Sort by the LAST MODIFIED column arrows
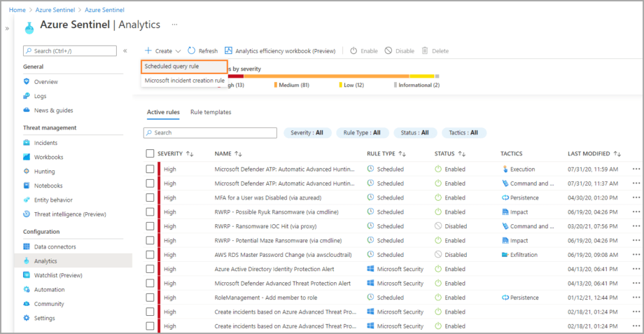This screenshot has width=644, height=334. click(617, 153)
